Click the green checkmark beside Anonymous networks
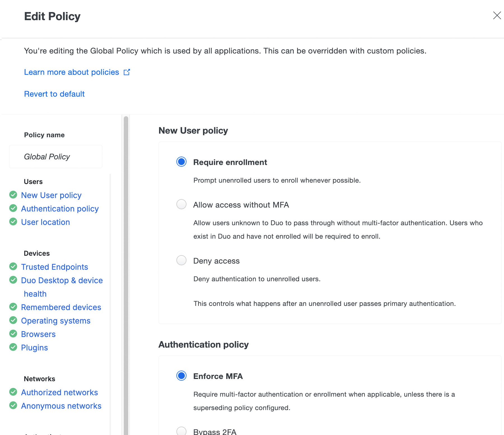Viewport: 504px width, 435px height. 13,405
